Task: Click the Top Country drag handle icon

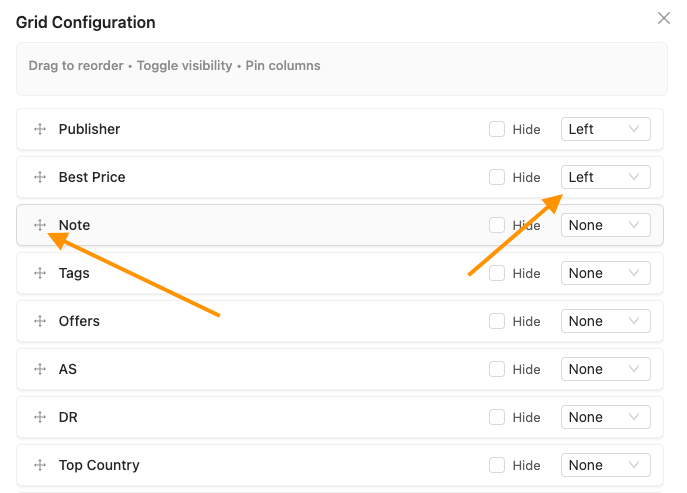Action: [x=40, y=465]
